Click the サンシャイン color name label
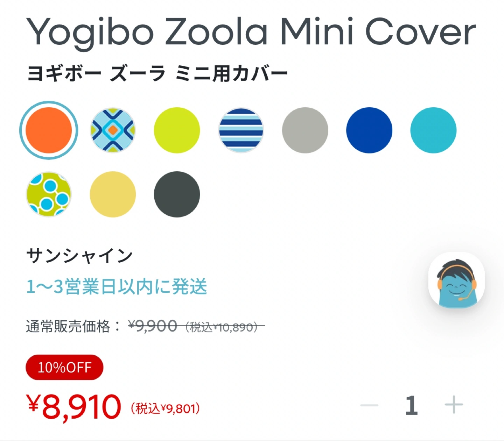Viewport: 504px width, 441px height. pos(79,256)
